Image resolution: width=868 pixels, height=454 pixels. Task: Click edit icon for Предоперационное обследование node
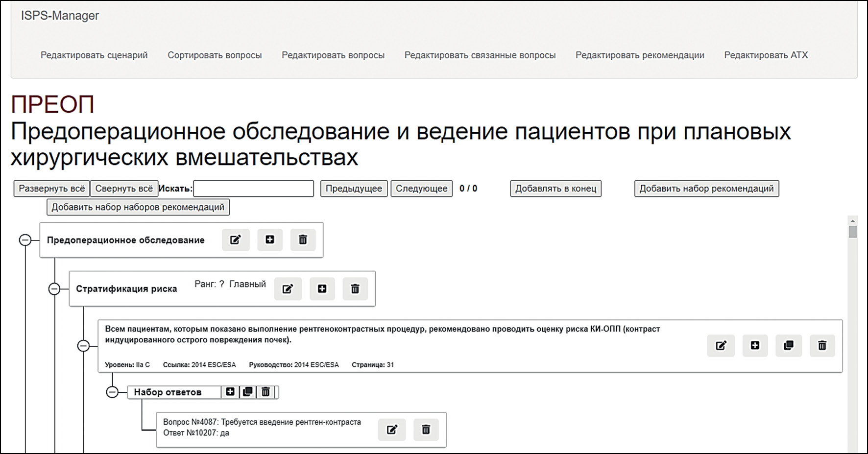tap(236, 239)
